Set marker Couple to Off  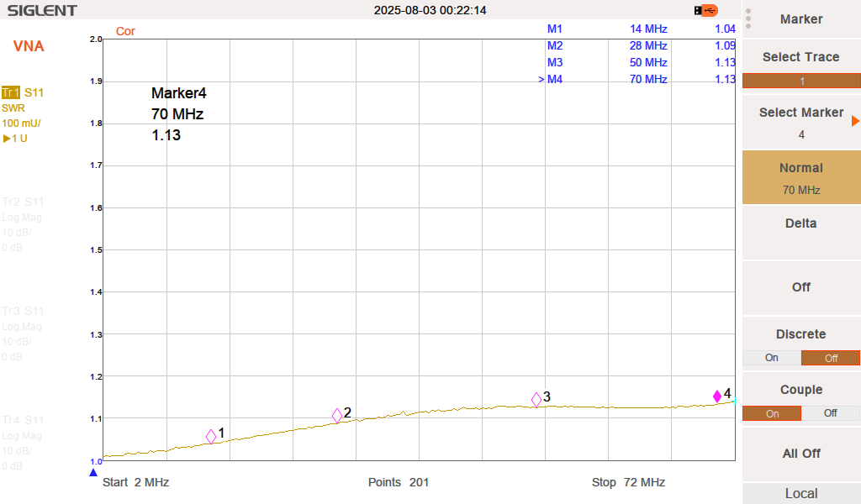831,413
